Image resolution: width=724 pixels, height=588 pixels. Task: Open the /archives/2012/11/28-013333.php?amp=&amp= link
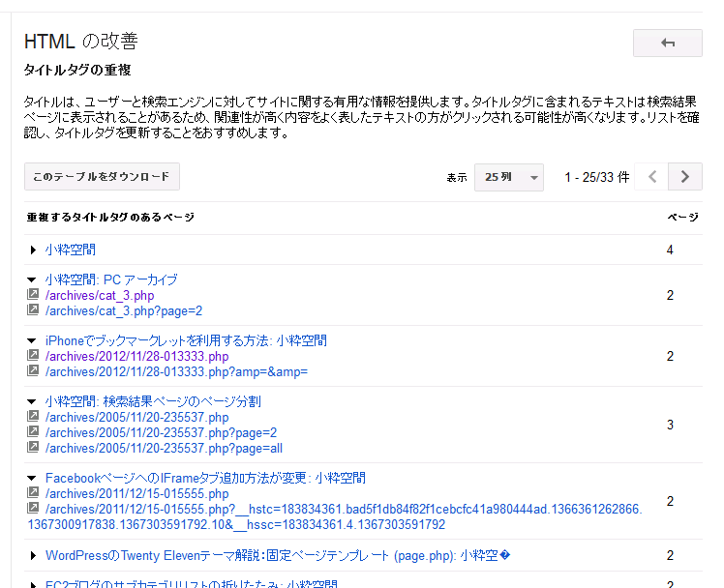pos(176,371)
